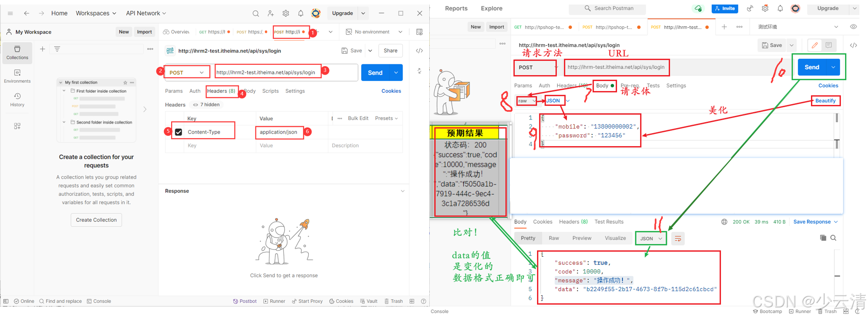Open search magnifier in left Postman header

(256, 14)
